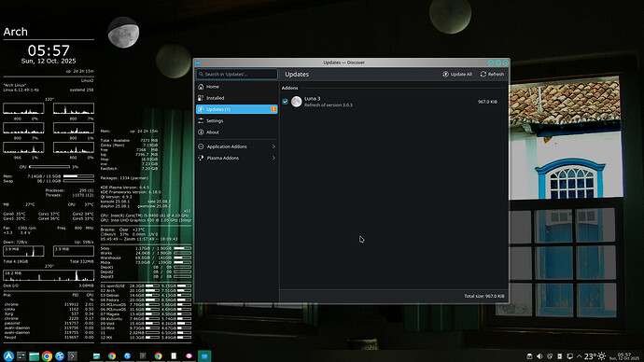Click the sliders icon beside Settings
Viewport: 644px width, 362px height.
pos(201,120)
